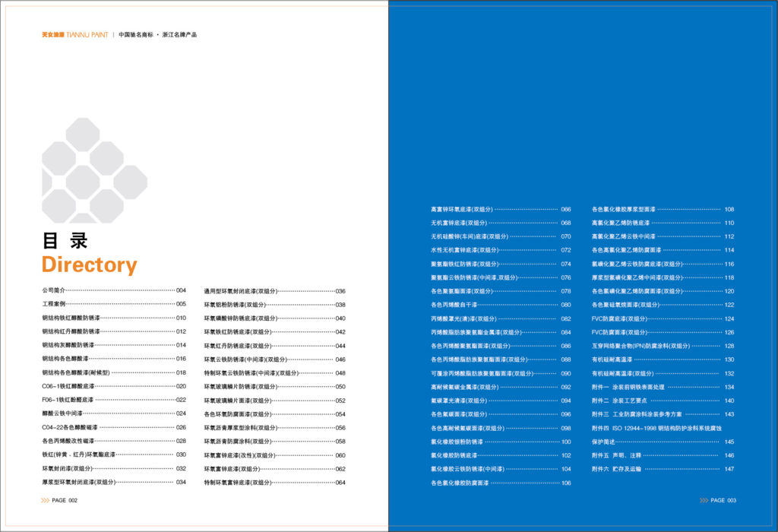Click the "高氯化聚乙烯防锈底漆" entry
The height and width of the screenshot is (532, 778).
tap(663, 223)
